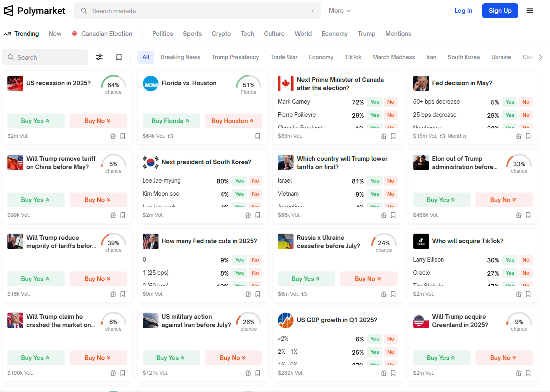Show saved markets via bookmark filter icon
The width and height of the screenshot is (550, 392).
119,57
